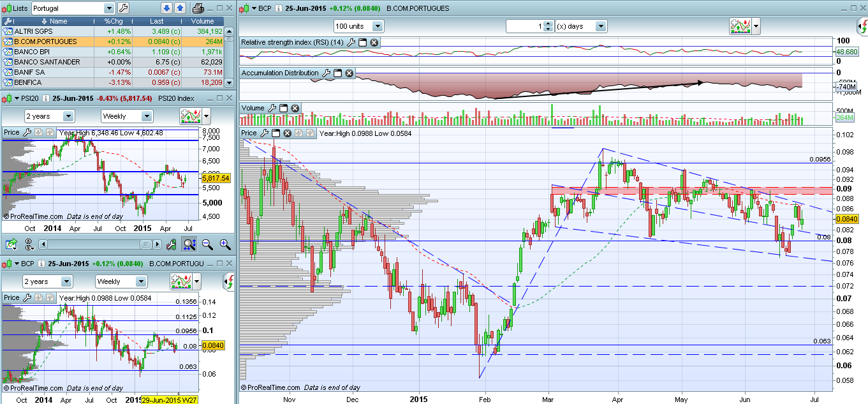Click the days number input field
The width and height of the screenshot is (868, 404).
526,26
